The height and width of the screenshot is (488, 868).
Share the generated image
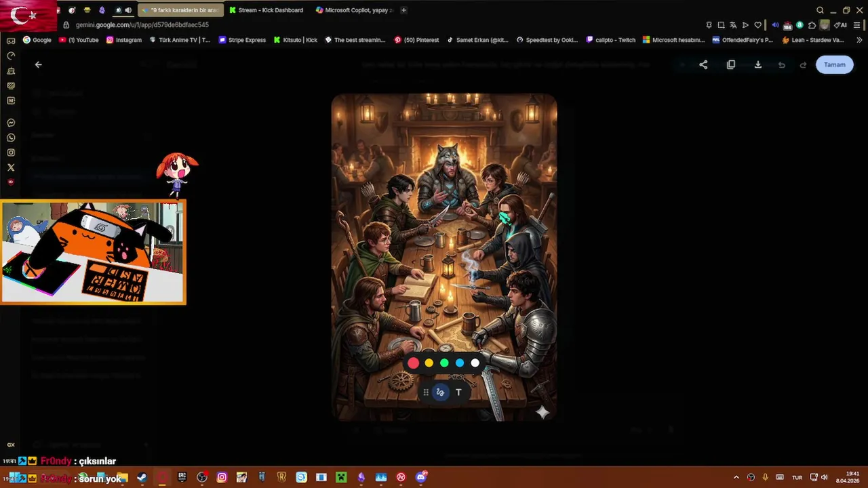pos(703,64)
